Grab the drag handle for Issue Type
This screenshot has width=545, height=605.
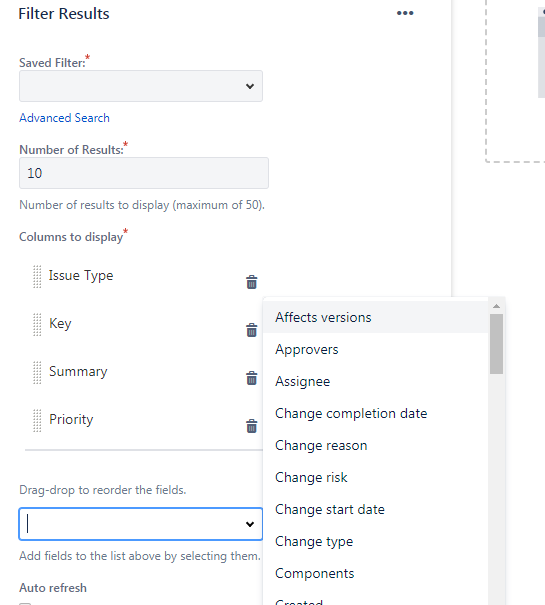tap(37, 277)
